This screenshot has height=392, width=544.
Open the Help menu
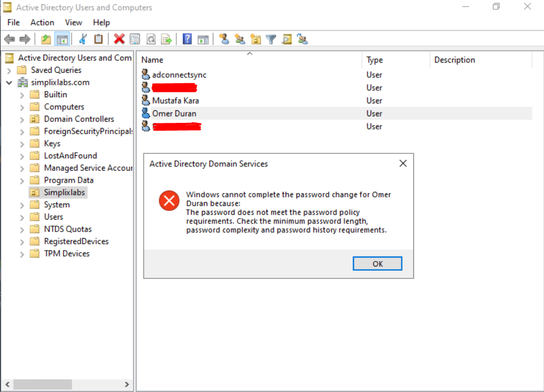point(101,22)
